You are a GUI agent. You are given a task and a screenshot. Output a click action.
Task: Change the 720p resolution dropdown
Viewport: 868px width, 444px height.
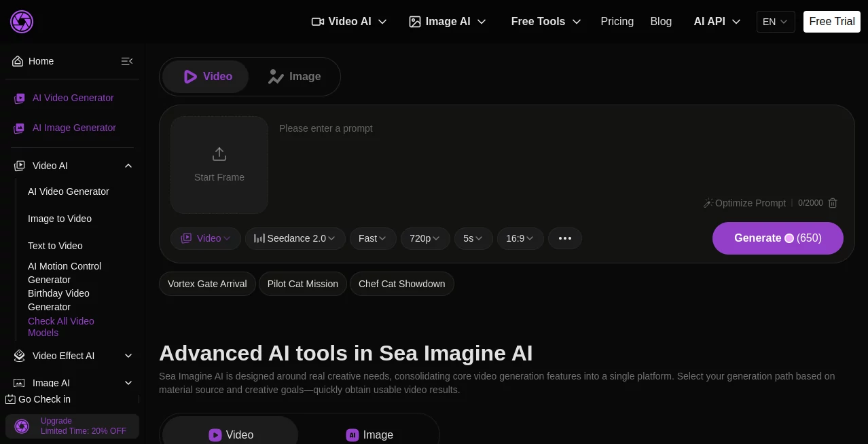click(x=425, y=238)
